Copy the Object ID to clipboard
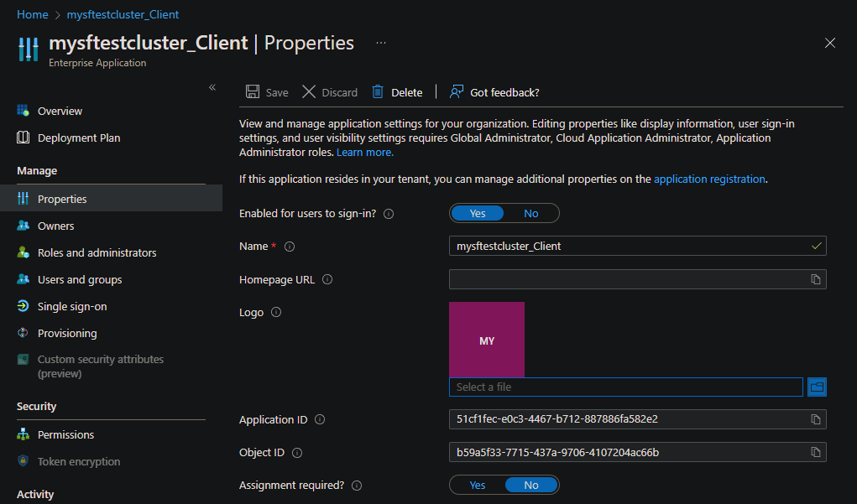Screen dimensions: 857x504 (x=816, y=452)
